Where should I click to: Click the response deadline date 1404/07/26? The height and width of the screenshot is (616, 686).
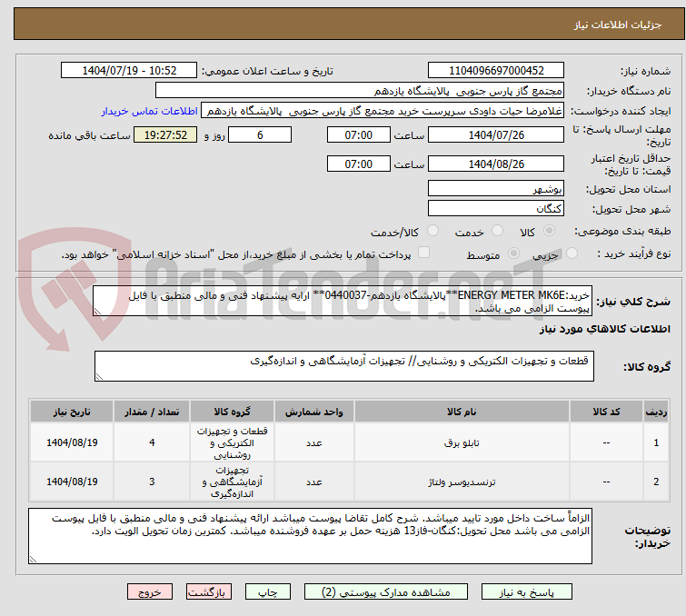tap(496, 134)
